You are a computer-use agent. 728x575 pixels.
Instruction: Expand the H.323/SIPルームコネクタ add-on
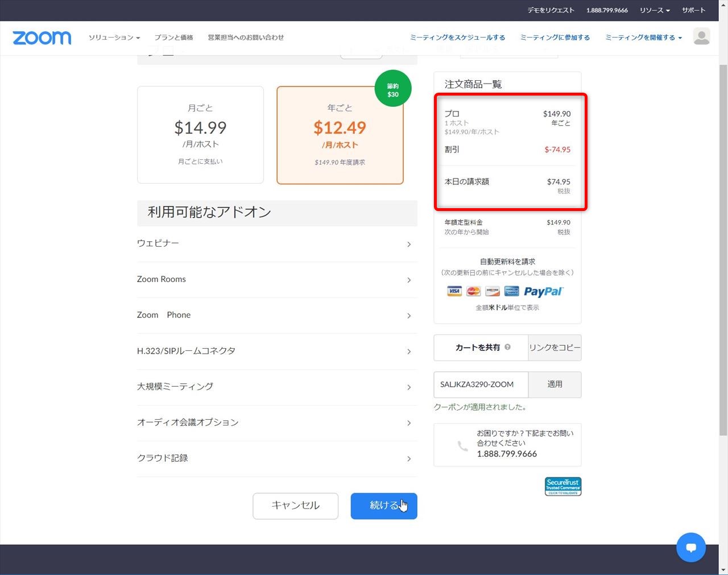point(277,351)
